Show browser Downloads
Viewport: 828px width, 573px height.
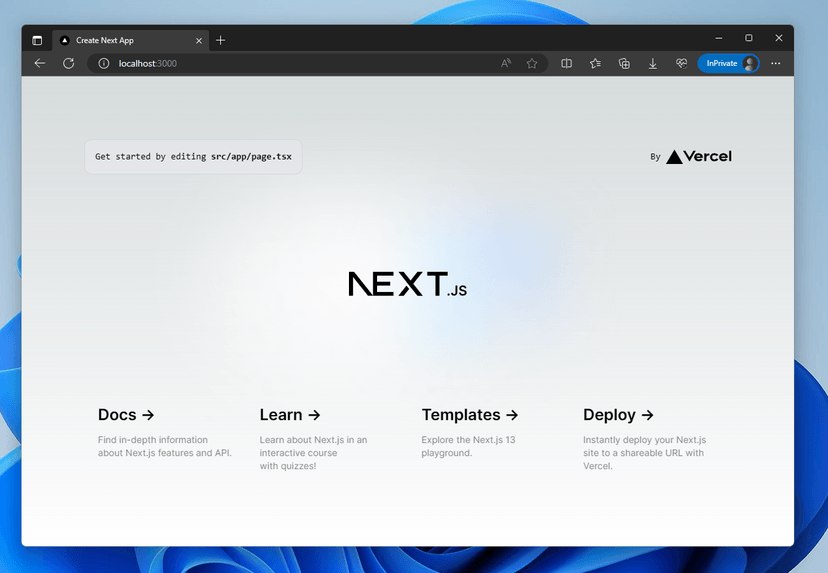(x=653, y=63)
